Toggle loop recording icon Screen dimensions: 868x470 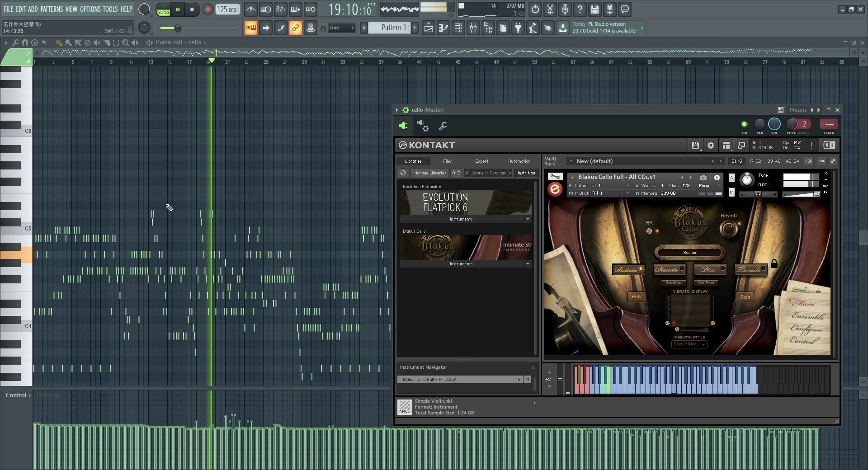(311, 9)
